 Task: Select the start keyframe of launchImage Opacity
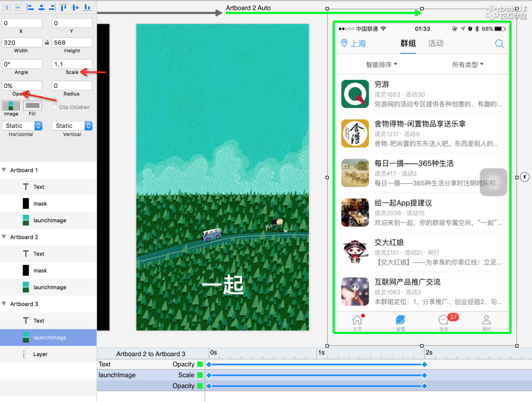click(x=209, y=386)
